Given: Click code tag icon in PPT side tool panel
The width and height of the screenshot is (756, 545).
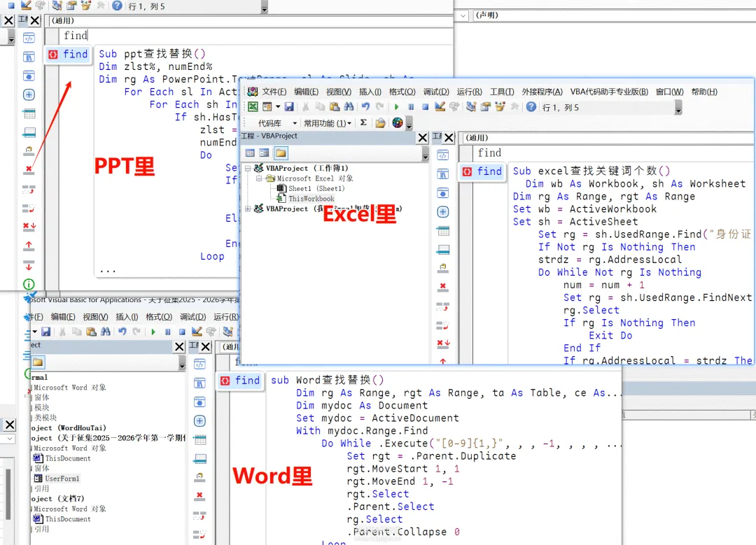Looking at the screenshot, I should [29, 38].
